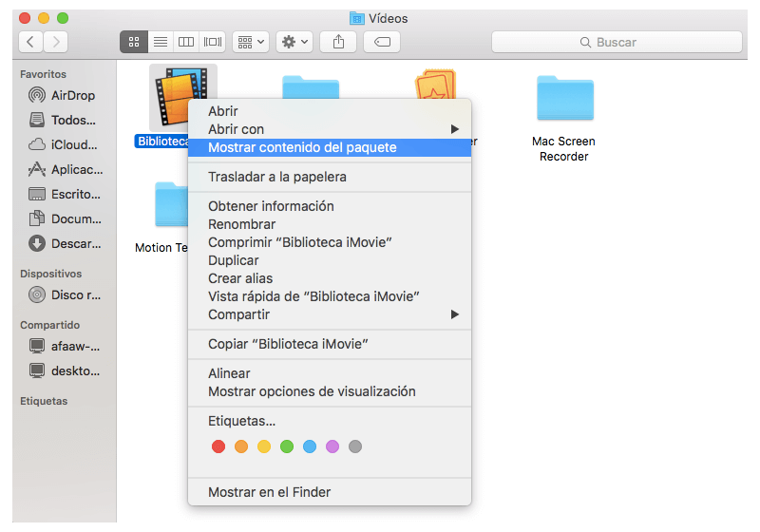This screenshot has height=532, width=760.
Task: Choose Comprimir "Biblioteca iMovie"
Action: (x=330, y=242)
